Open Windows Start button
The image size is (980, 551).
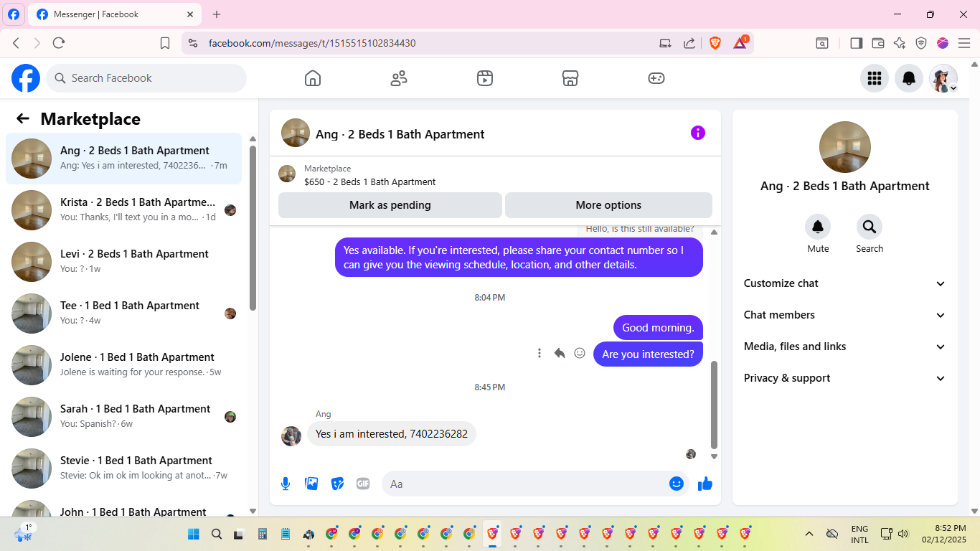(194, 534)
